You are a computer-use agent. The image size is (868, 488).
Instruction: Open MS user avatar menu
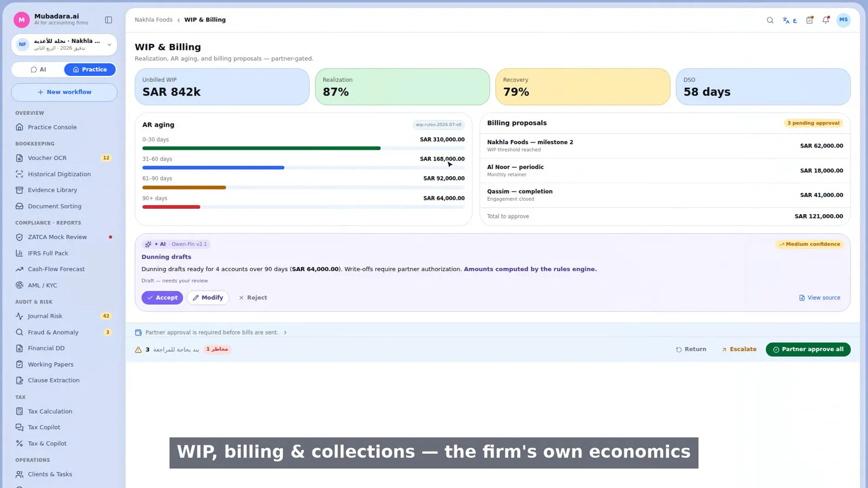(843, 20)
